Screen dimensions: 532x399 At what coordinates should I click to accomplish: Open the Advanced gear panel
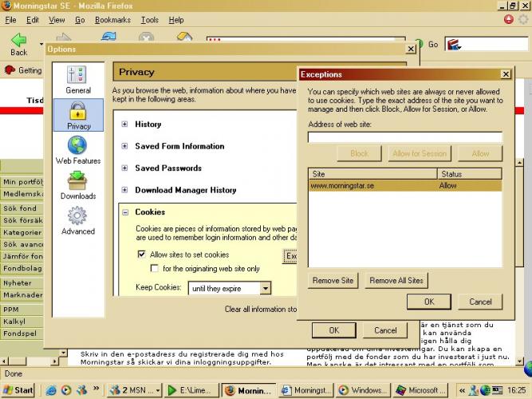click(x=78, y=220)
